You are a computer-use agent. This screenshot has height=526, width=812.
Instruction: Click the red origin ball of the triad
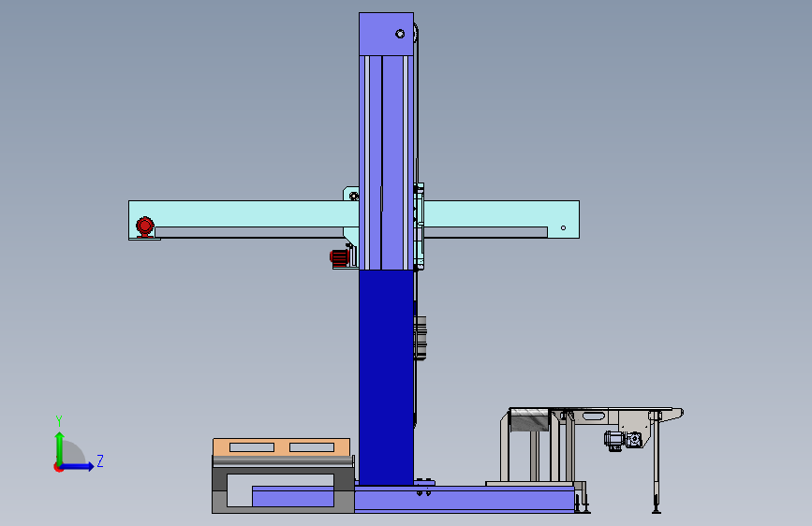coord(58,467)
